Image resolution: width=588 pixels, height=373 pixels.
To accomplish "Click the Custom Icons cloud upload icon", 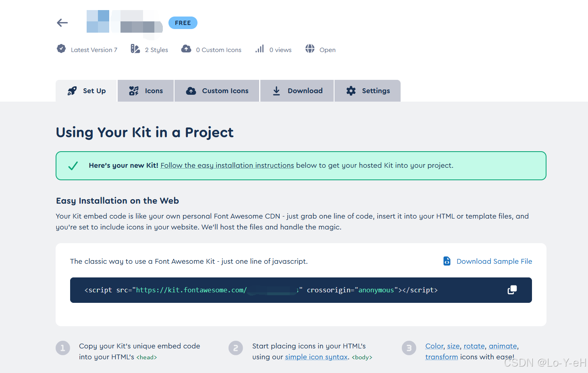I will pyautogui.click(x=186, y=49).
